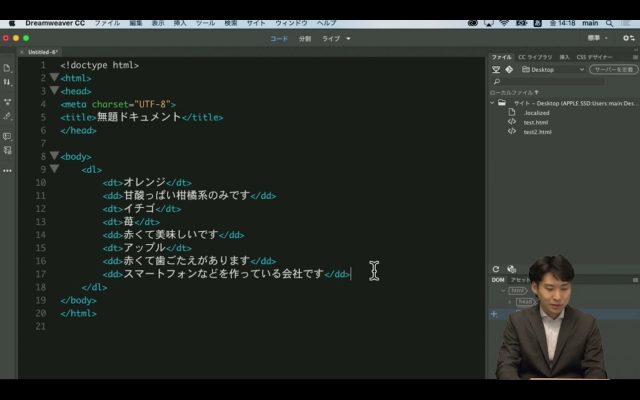Click the Creative Cloud menu bar icon
The image size is (640, 400).
click(473, 23)
